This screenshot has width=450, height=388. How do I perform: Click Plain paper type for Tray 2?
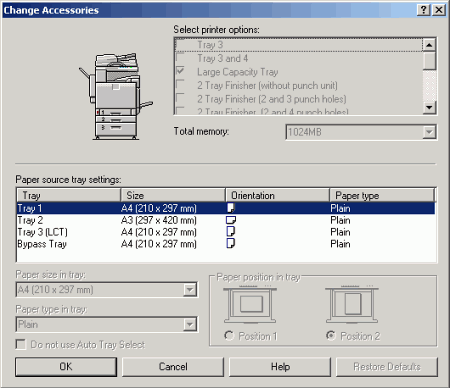coord(340,220)
